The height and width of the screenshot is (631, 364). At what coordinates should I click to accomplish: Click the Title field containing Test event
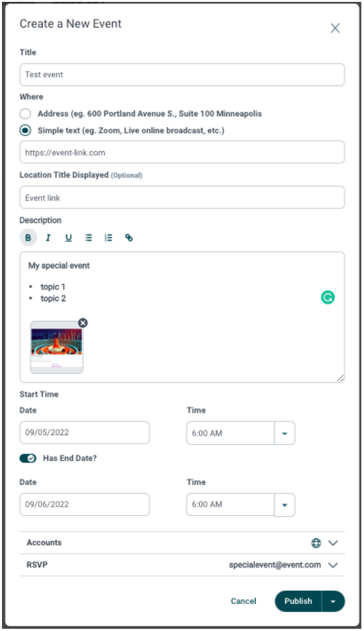182,74
